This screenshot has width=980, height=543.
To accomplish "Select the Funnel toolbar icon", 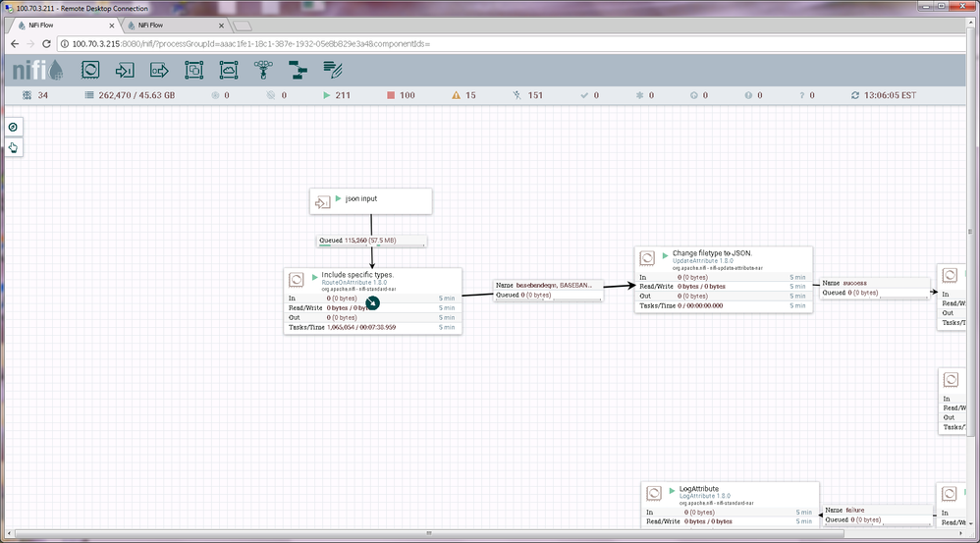I will (x=262, y=70).
